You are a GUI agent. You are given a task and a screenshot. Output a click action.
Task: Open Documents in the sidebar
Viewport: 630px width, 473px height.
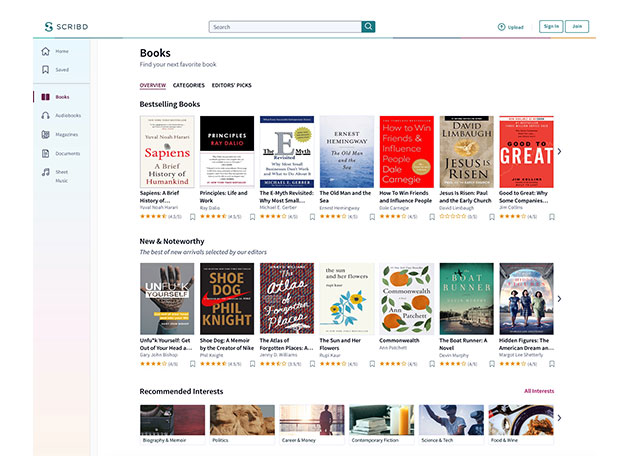point(61,153)
